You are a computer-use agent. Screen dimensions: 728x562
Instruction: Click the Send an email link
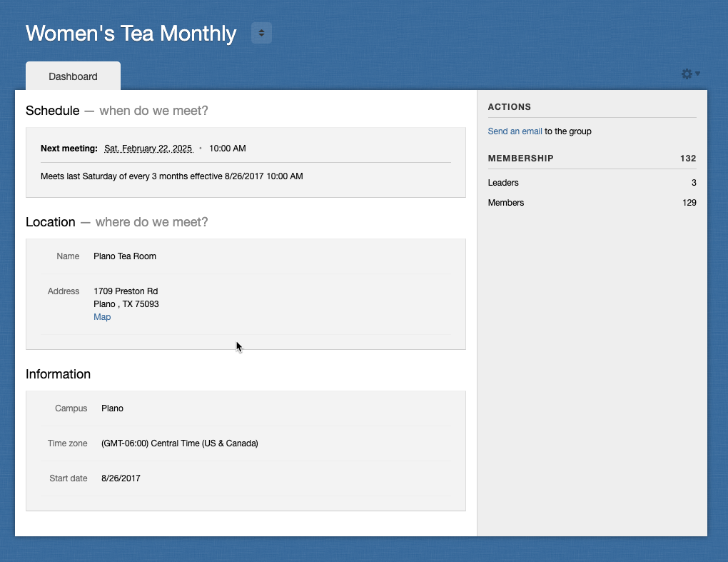515,131
